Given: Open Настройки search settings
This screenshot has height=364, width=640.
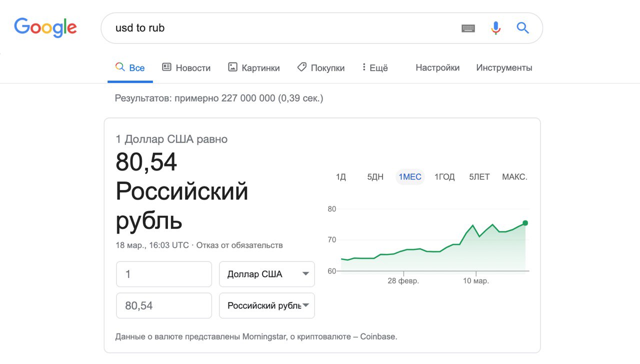Looking at the screenshot, I should (x=437, y=68).
